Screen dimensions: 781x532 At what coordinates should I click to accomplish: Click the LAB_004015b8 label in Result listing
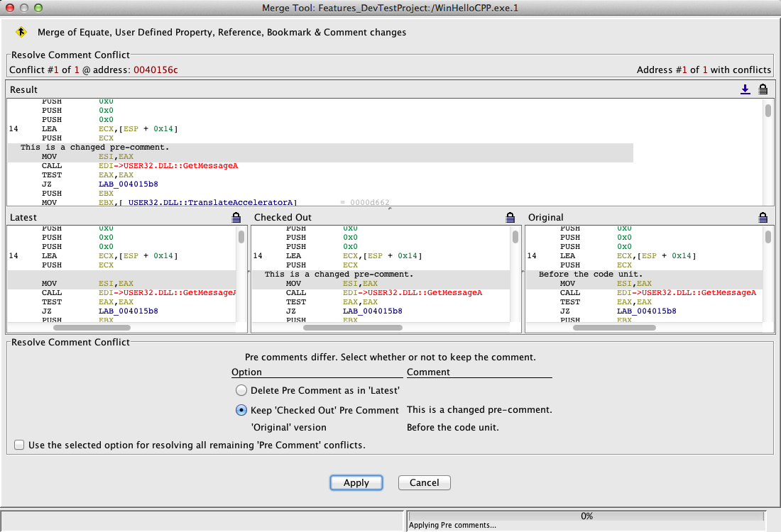[128, 184]
